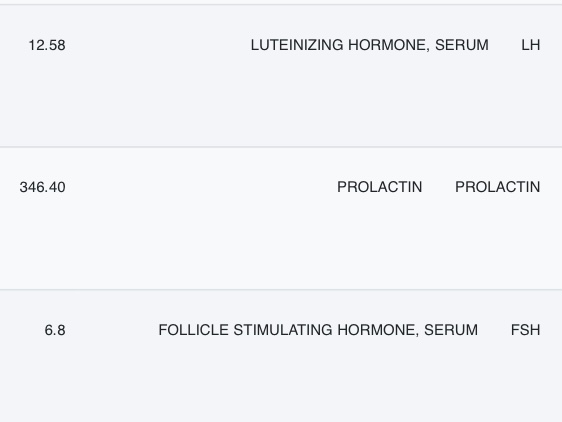Click the word FOLLICLE in the last row
The image size is (562, 422).
pos(194,330)
